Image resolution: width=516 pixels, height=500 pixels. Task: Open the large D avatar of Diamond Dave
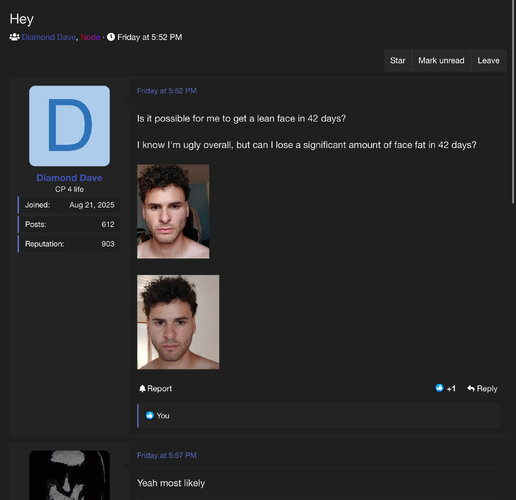tap(69, 126)
